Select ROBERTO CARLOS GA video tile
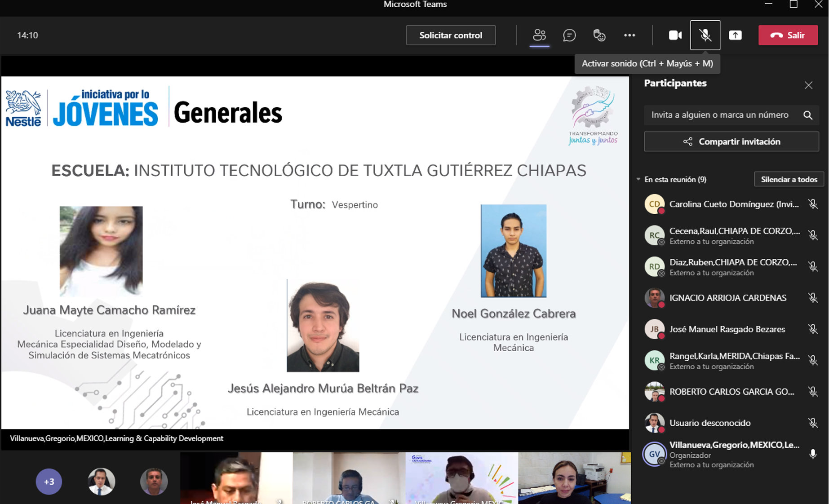This screenshot has width=829, height=504. [349, 478]
